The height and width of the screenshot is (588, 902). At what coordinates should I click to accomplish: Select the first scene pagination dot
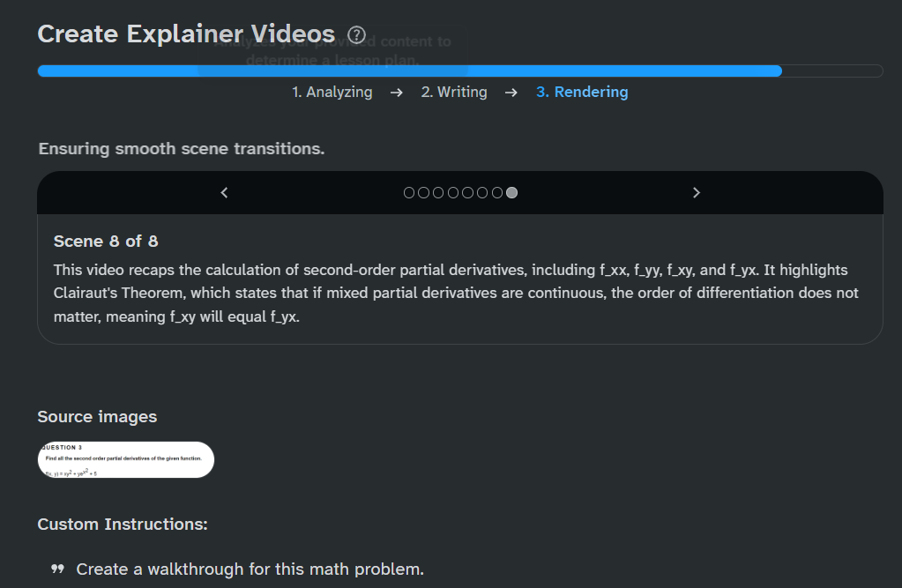pyautogui.click(x=409, y=193)
